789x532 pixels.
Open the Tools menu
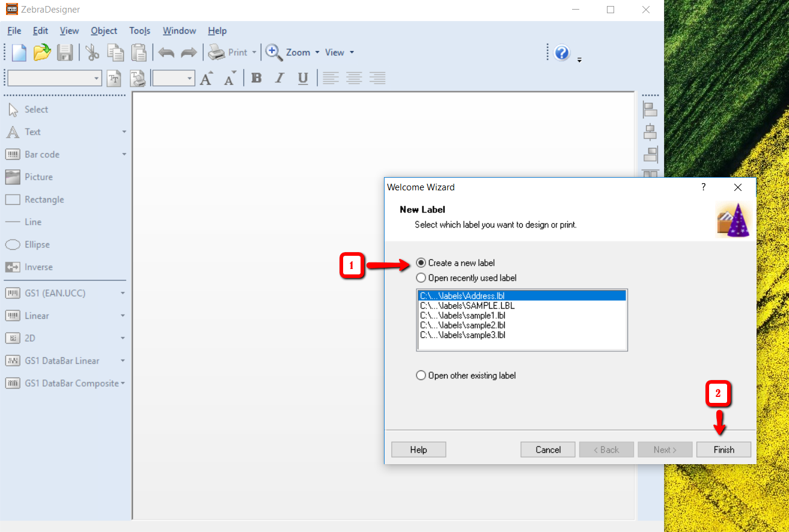140,31
